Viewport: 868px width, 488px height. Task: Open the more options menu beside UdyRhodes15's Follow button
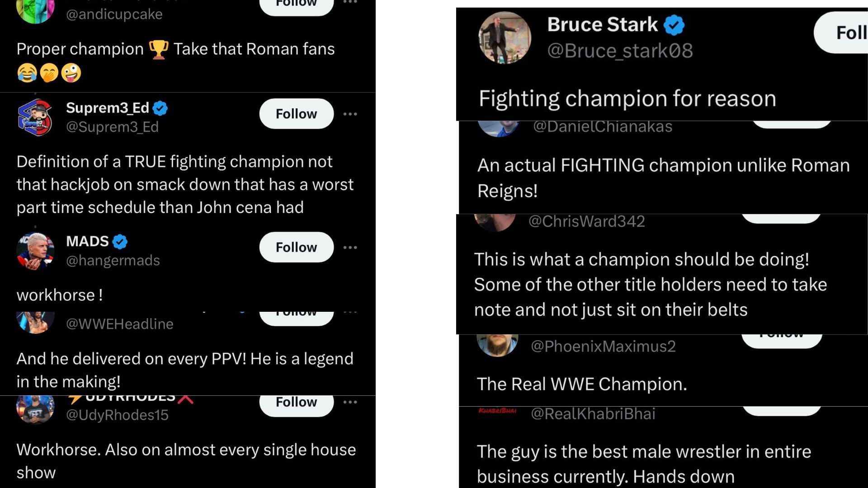(350, 402)
